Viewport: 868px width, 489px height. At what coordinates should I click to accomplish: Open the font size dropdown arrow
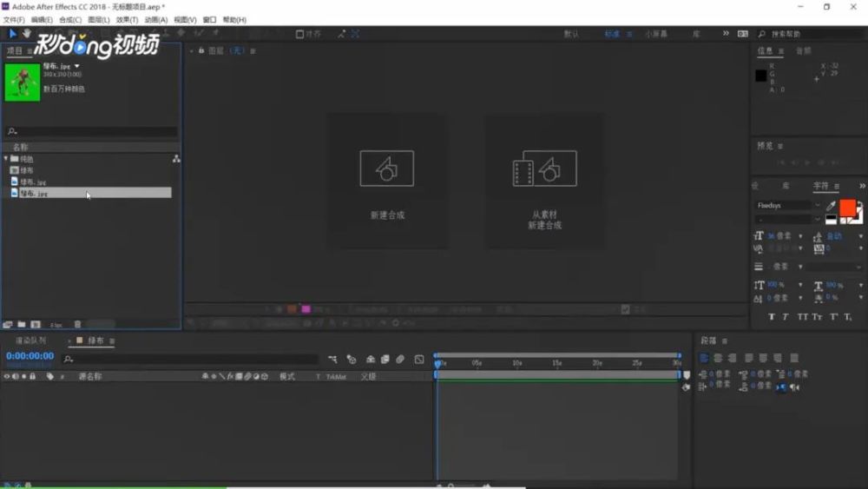click(x=800, y=236)
